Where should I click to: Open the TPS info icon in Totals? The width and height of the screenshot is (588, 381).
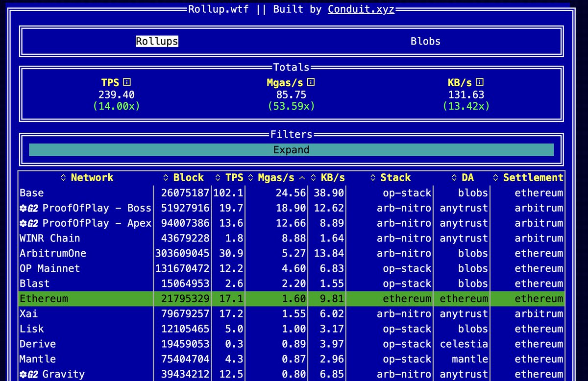127,83
